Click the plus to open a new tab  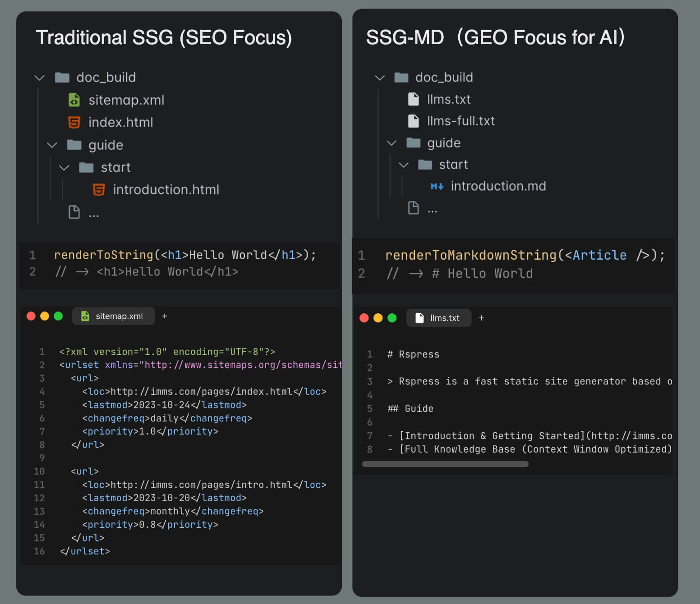point(165,316)
